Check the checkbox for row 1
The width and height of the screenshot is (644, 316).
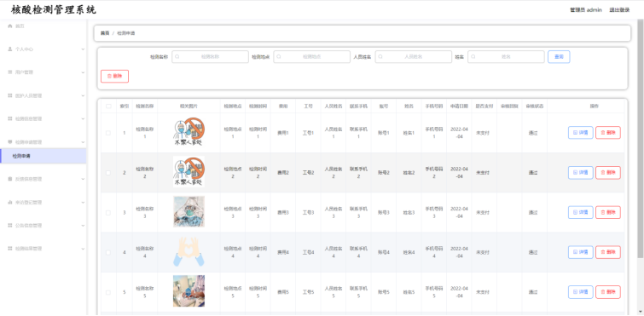pos(108,133)
